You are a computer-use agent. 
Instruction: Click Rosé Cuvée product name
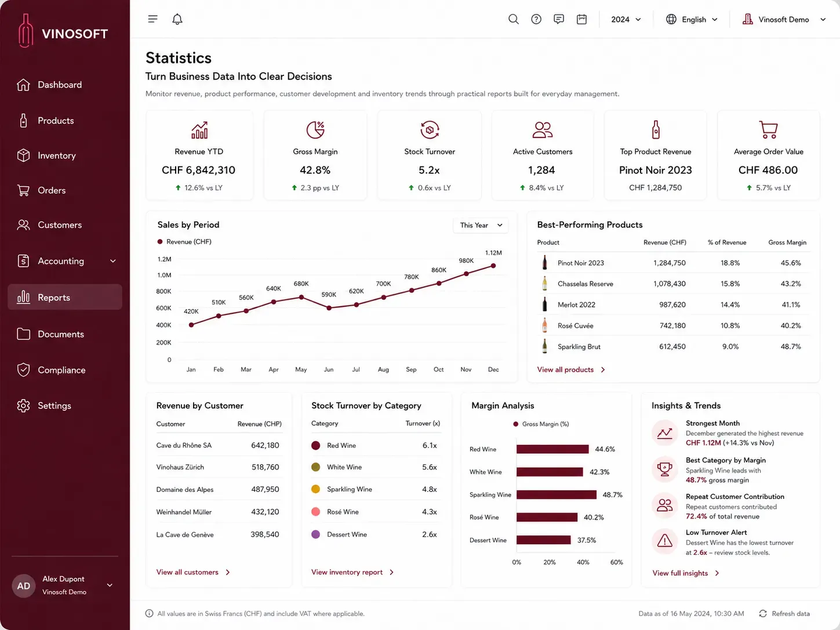(x=576, y=325)
